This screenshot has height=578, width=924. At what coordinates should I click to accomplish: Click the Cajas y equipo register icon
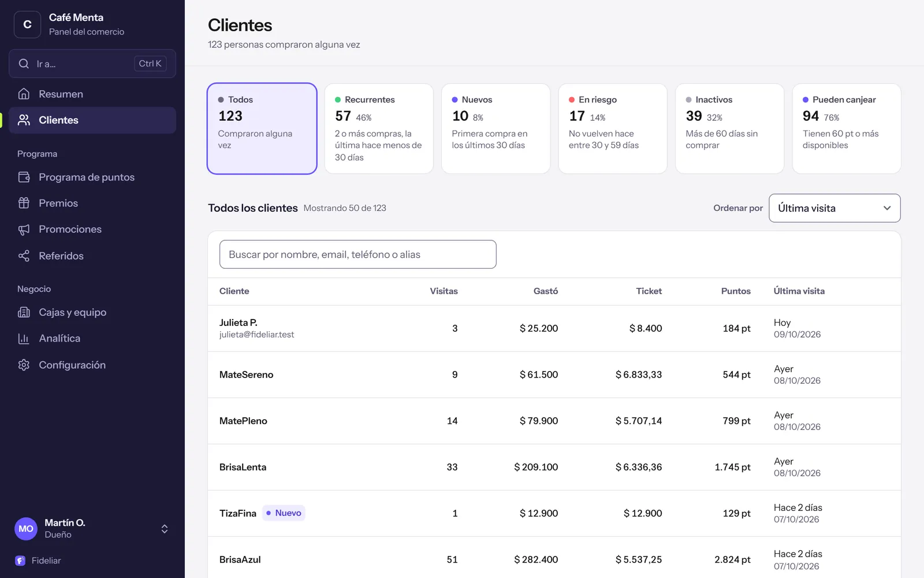24,312
